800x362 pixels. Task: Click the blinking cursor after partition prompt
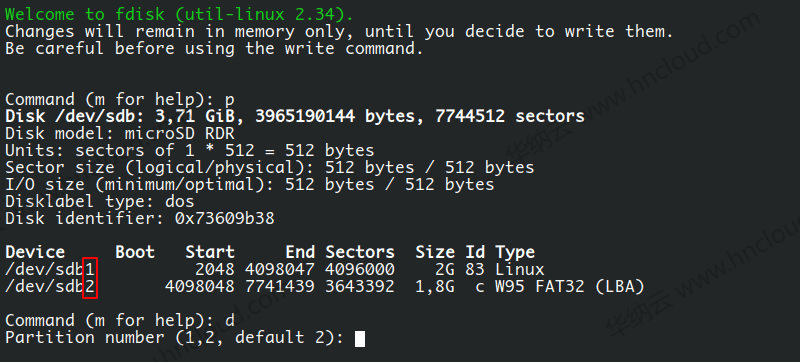(x=360, y=338)
